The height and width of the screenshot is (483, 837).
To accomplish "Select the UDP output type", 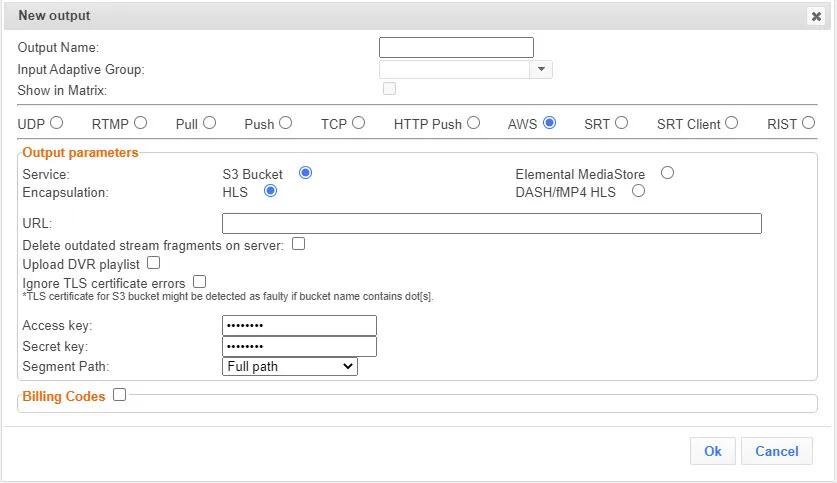I will (x=56, y=123).
